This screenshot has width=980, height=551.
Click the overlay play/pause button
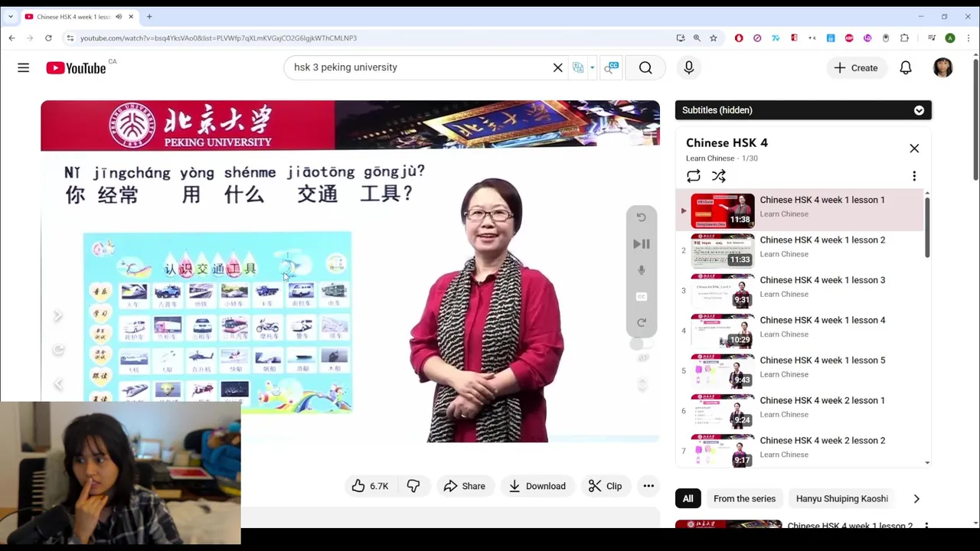(642, 244)
